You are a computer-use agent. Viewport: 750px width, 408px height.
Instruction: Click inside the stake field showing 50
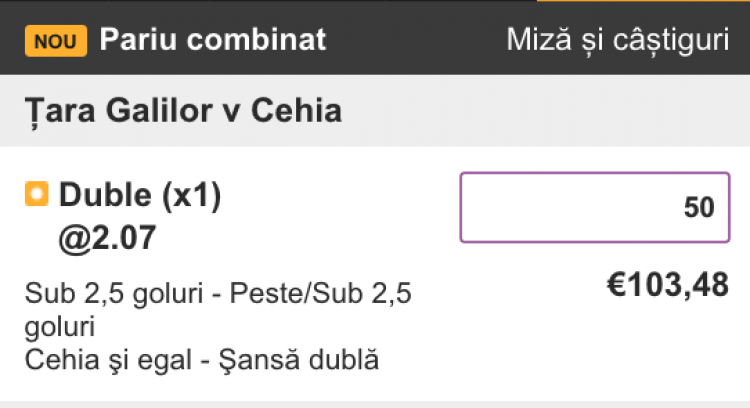pyautogui.click(x=595, y=207)
